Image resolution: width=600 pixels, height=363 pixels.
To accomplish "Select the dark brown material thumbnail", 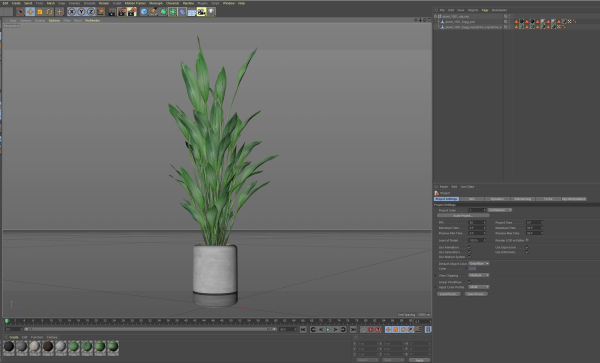I will click(48, 347).
